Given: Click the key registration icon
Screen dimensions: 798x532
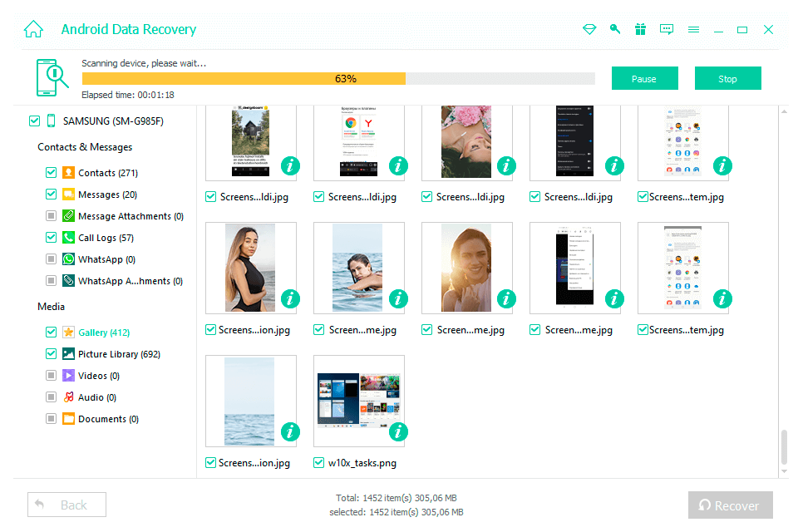Looking at the screenshot, I should pos(615,29).
